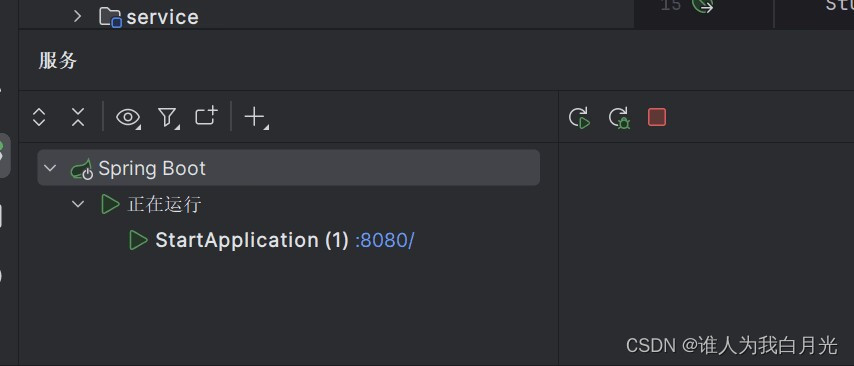Click the plus Add Service icon

coord(255,117)
